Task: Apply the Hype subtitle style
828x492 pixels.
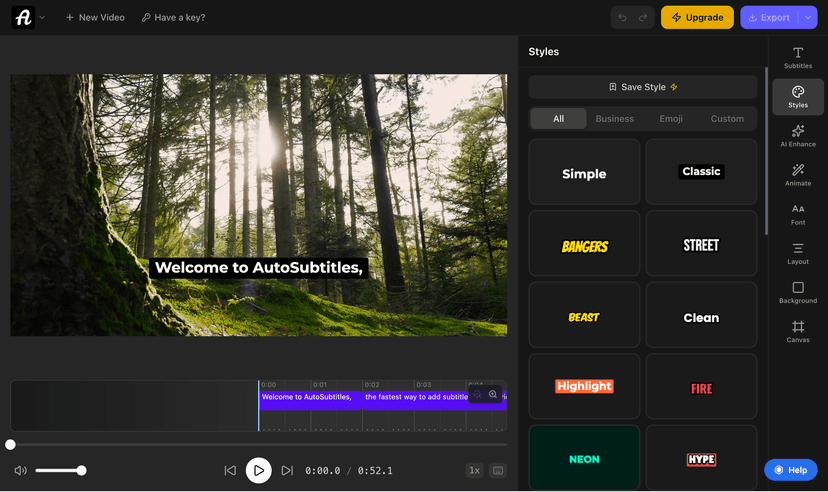Action: tap(701, 458)
